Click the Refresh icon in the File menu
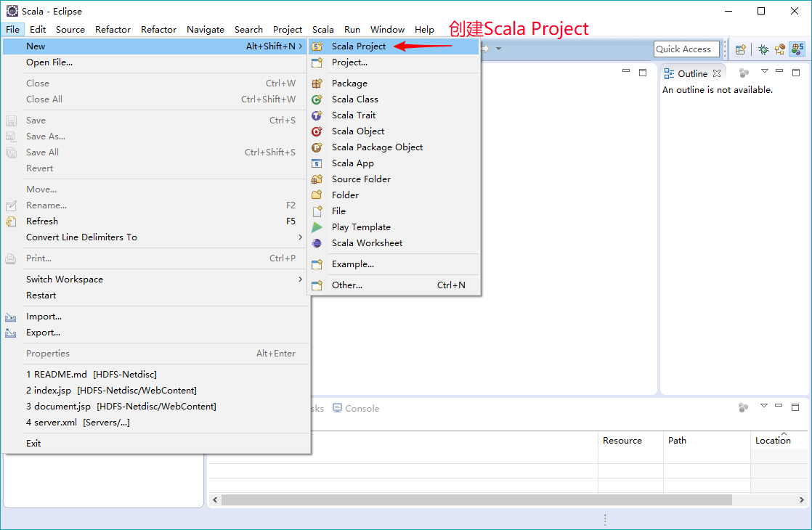 point(11,221)
